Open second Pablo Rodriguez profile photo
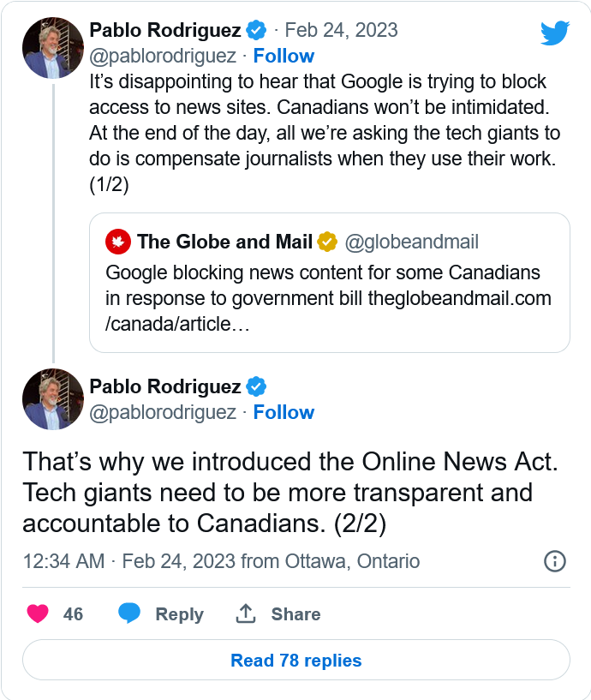 pyautogui.click(x=53, y=399)
